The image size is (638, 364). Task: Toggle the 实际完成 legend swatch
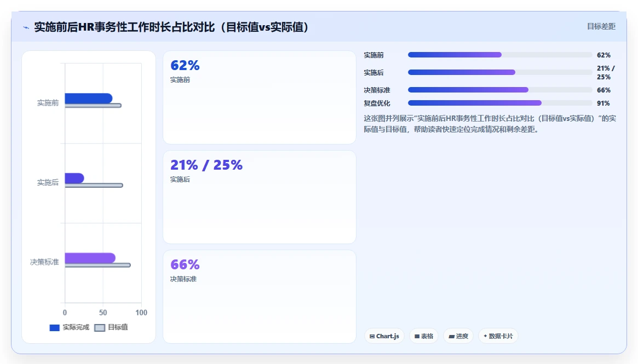pos(55,328)
